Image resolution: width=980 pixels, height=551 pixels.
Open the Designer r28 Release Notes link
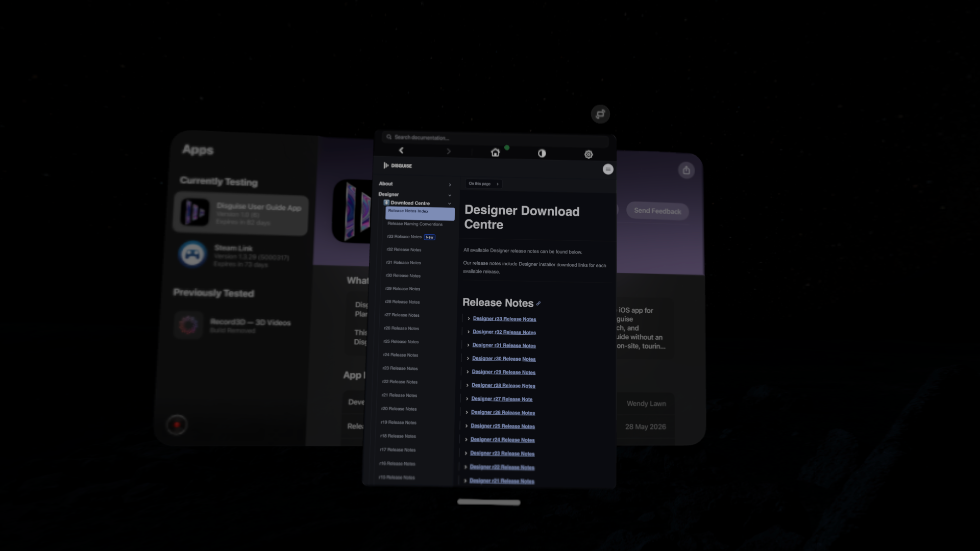503,386
